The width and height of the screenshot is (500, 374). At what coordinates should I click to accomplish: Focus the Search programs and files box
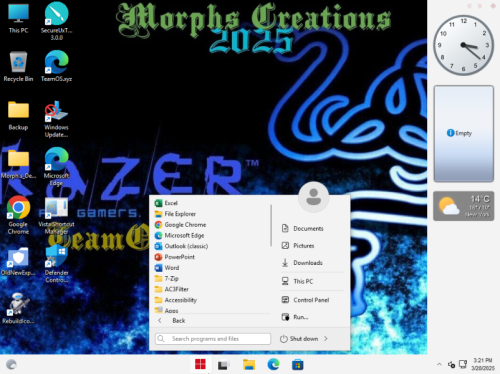point(213,339)
